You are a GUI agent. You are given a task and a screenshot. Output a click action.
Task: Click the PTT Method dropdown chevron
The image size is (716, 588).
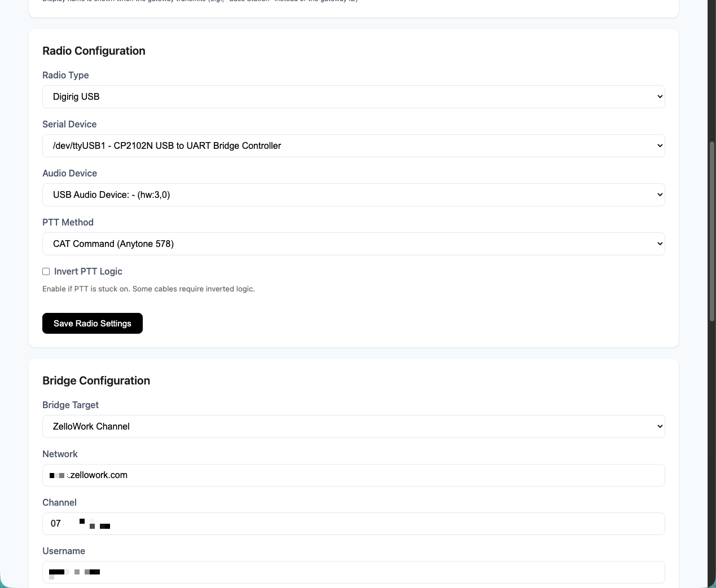click(x=659, y=244)
